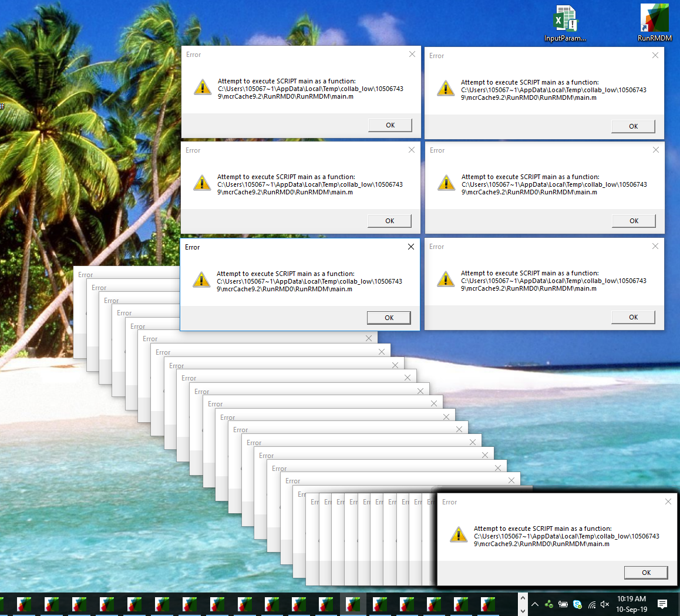Close the bottom-right Error dialog with X
Screen dimensions: 680x616
(x=668, y=501)
